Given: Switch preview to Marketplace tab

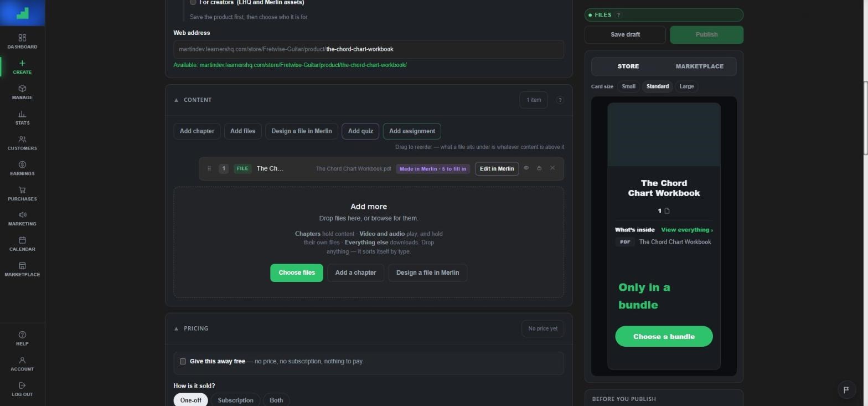Looking at the screenshot, I should pyautogui.click(x=699, y=66).
